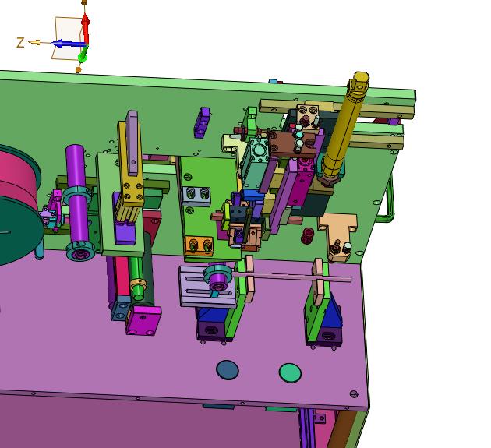Pick the translucent plane square of the triad
The width and height of the screenshot is (491, 448).
[x=67, y=38]
